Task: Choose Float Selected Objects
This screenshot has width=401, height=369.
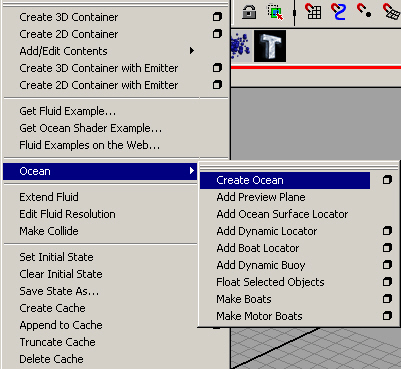Action: click(x=270, y=282)
